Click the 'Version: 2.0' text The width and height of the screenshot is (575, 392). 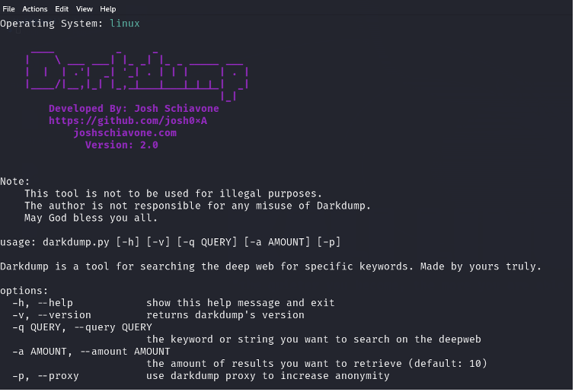[x=122, y=145]
